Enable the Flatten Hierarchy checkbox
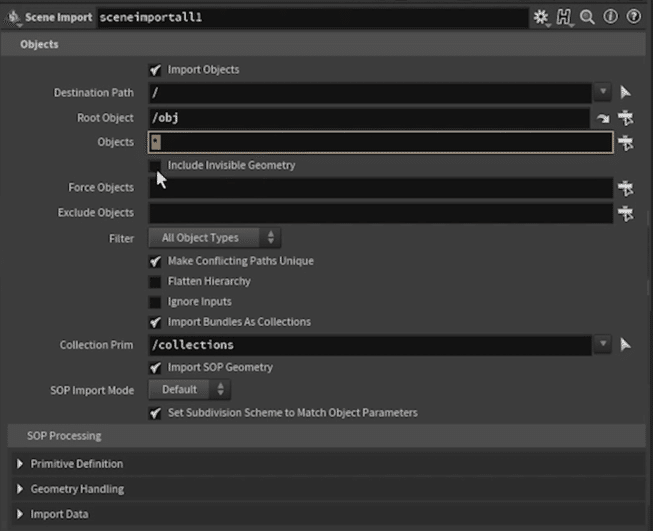The width and height of the screenshot is (653, 531). click(x=155, y=282)
